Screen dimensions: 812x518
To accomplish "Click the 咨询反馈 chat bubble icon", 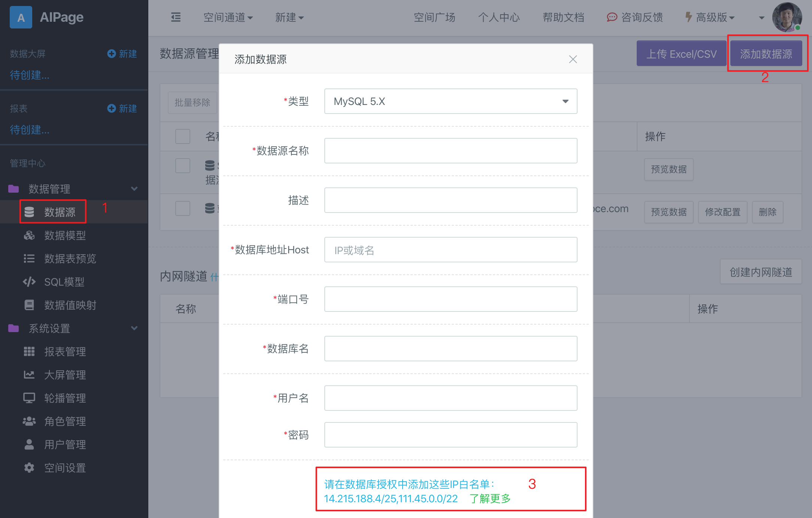I will click(x=612, y=17).
